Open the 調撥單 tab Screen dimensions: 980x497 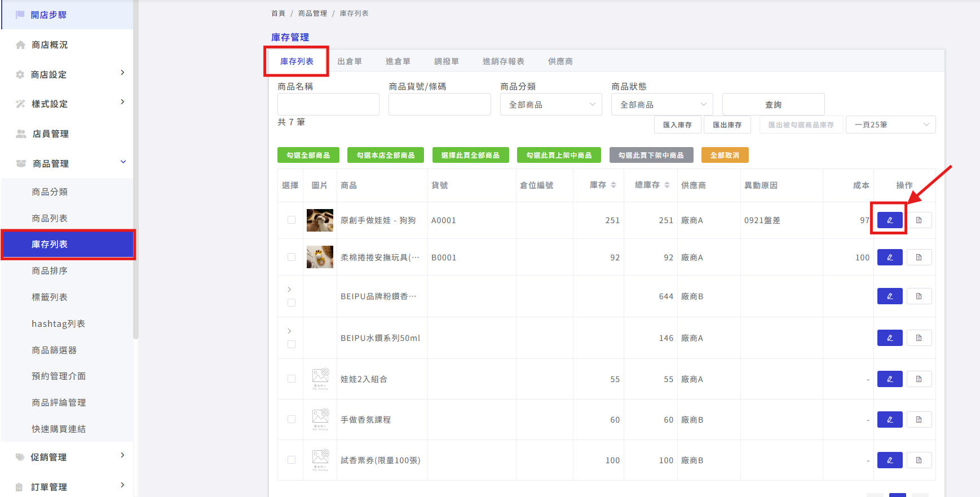point(447,61)
